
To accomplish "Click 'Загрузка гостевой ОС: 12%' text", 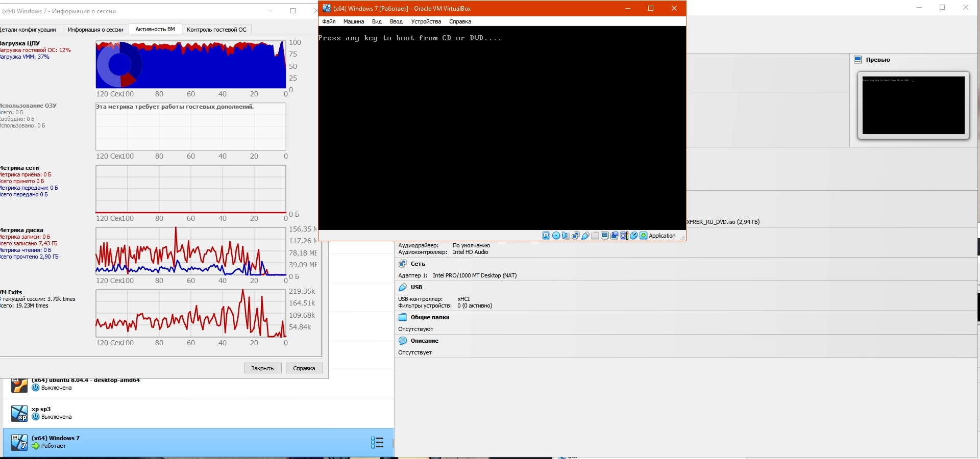I will [35, 50].
